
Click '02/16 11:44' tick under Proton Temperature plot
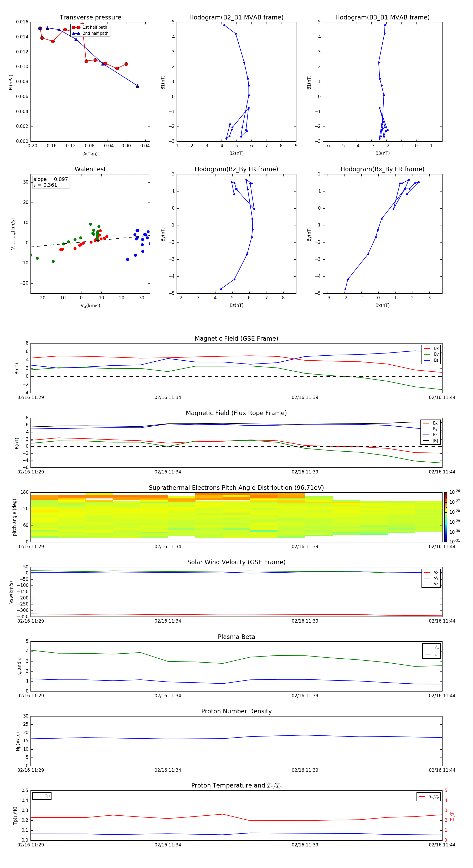442,845
